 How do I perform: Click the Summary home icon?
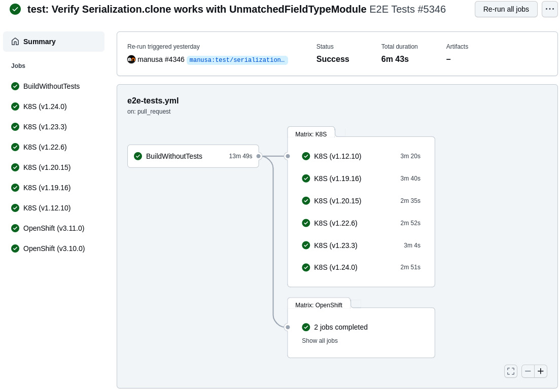pos(15,42)
